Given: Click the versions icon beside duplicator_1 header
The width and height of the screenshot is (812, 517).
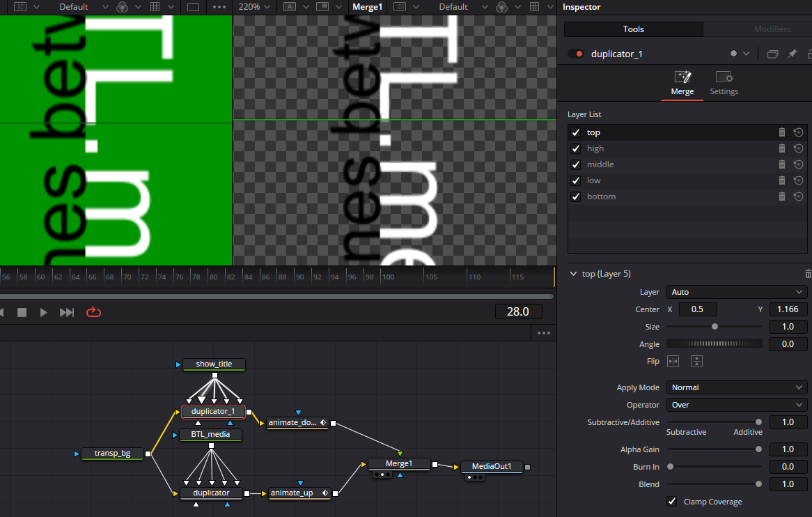Looking at the screenshot, I should (772, 54).
